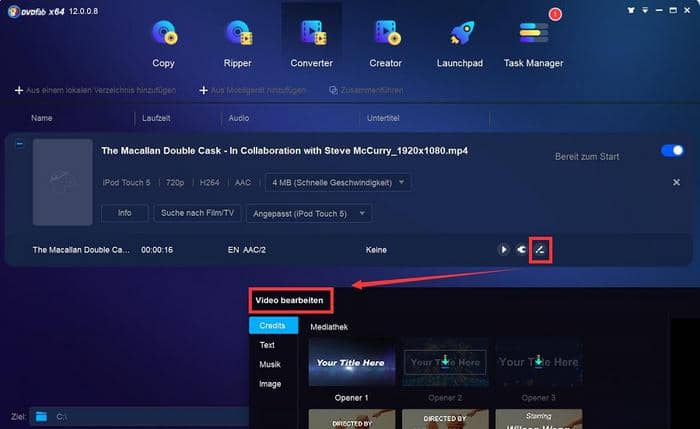Click 'Aus Mobilgerät hinzufügen' button
Screen dimensions: 700x429
[253, 90]
